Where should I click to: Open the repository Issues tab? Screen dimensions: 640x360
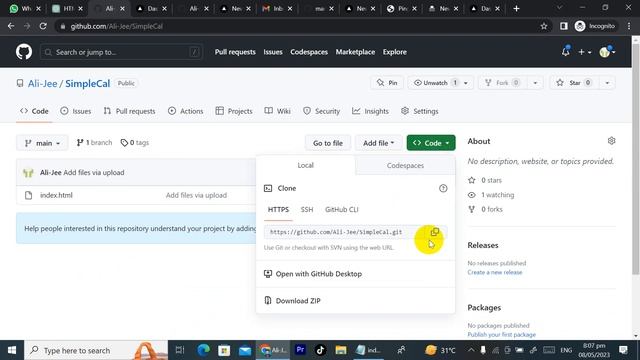click(x=76, y=111)
